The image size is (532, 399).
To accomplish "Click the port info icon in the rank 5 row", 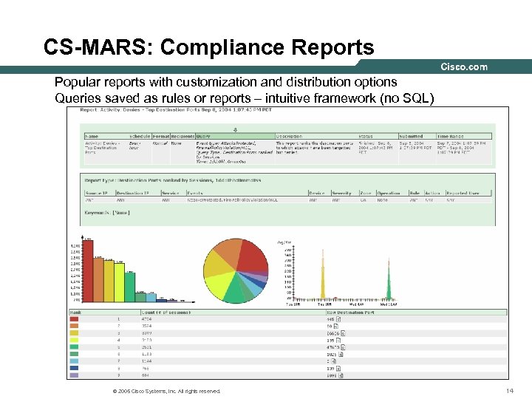I will 343,347.
